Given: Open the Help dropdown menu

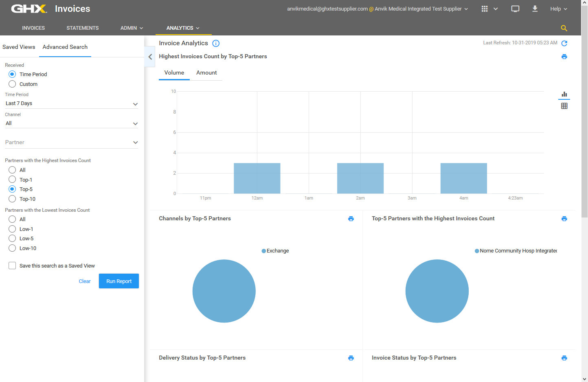Looking at the screenshot, I should click(x=559, y=9).
